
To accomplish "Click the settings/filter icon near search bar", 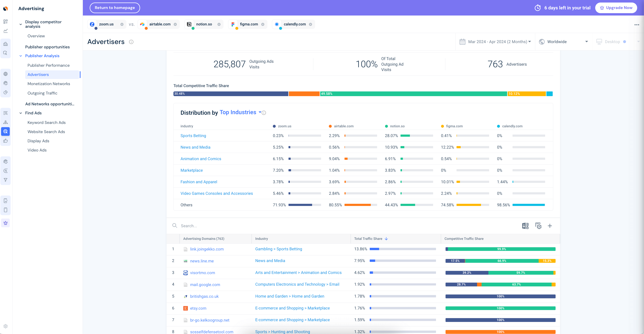I will click(x=538, y=226).
